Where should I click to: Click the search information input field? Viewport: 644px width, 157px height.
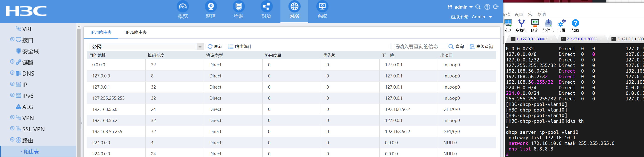coord(419,46)
